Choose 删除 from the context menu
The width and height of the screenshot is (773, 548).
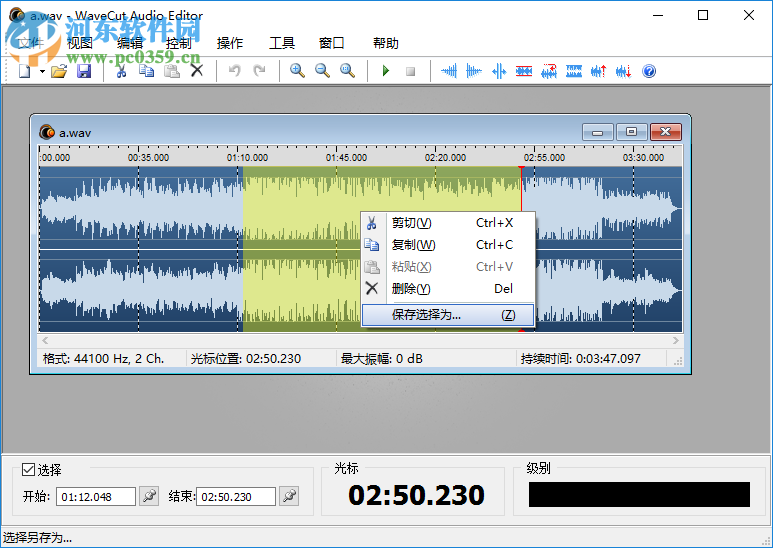[x=448, y=288]
